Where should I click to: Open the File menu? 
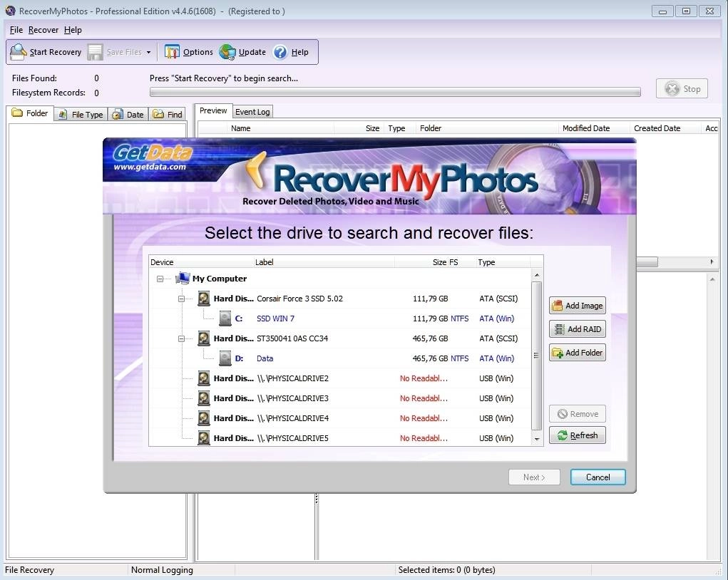[16, 30]
